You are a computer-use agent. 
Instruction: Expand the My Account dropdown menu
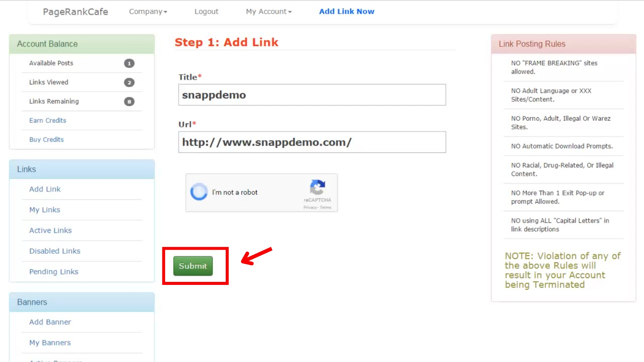(x=268, y=11)
